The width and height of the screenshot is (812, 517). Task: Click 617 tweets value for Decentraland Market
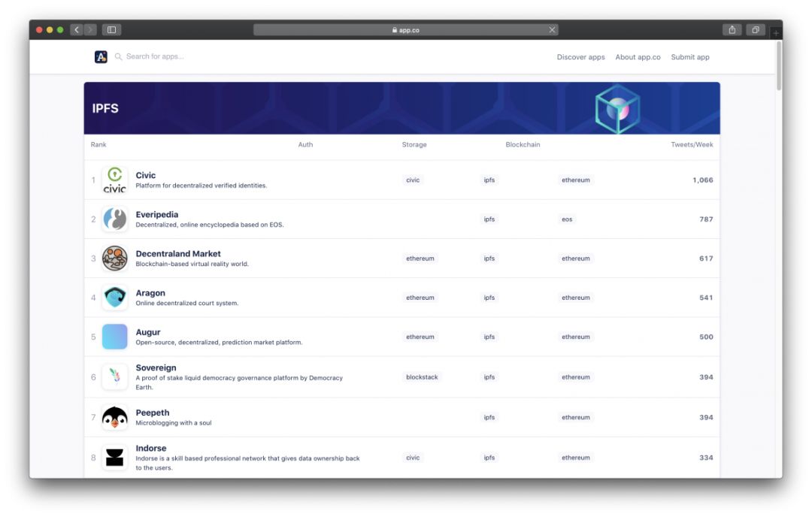click(x=706, y=258)
